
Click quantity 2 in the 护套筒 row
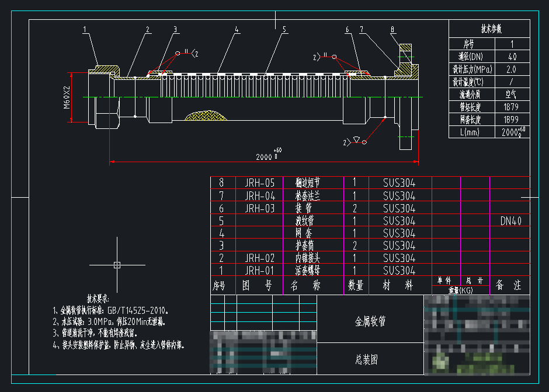[x=355, y=246]
